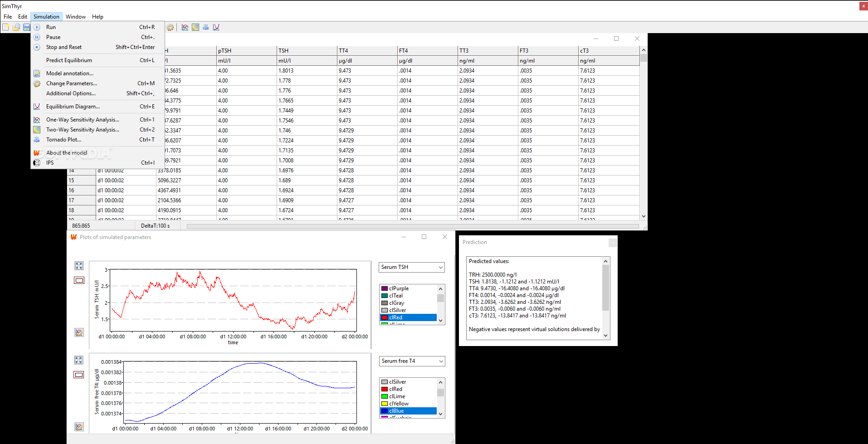Click full-size icon beside Serum free T4 plot

79,360
